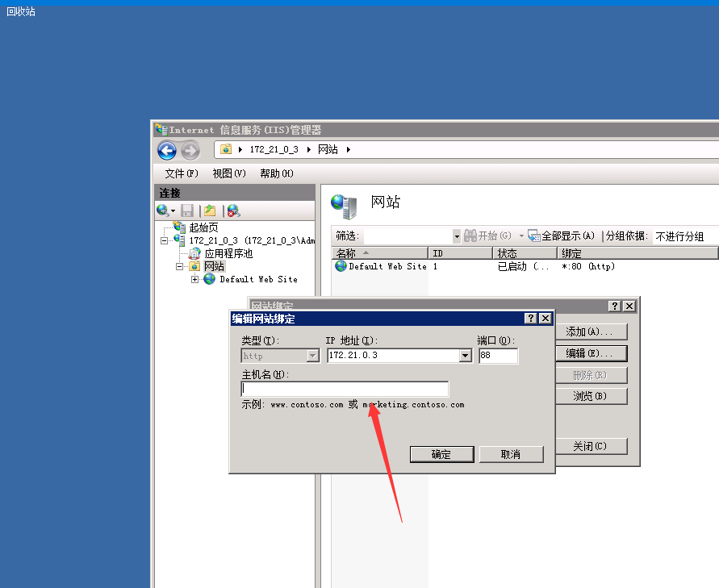The width and height of the screenshot is (719, 588).
Task: Click 取消 in 编辑网站绑定 dialog
Action: 511,454
